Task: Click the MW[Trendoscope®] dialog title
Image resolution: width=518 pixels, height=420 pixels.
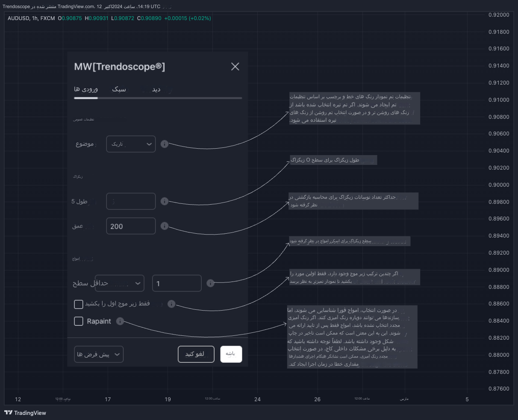Action: point(120,66)
